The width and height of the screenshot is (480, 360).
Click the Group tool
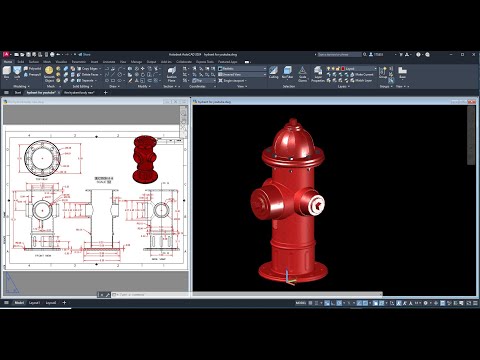383,72
